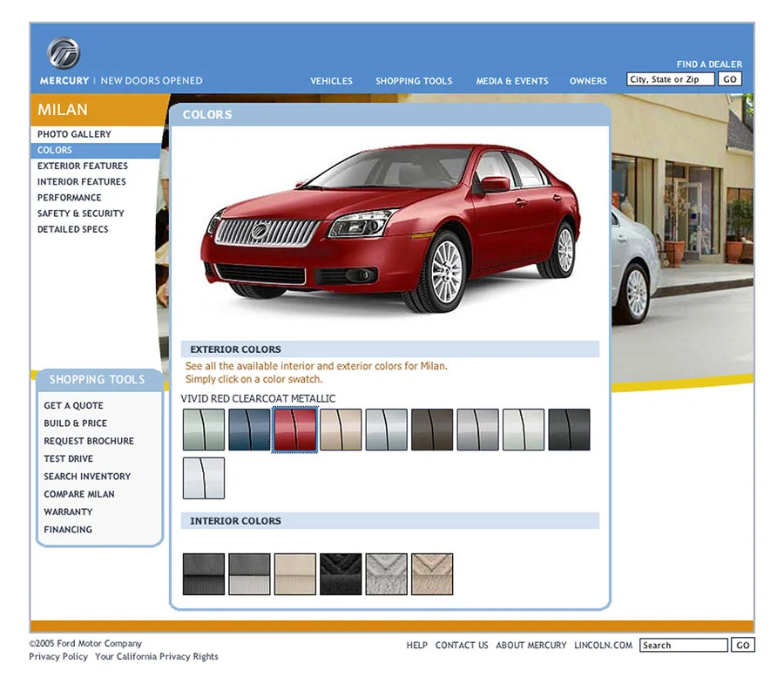Select the beige tan exterior swatch
784x691 pixels.
(341, 430)
